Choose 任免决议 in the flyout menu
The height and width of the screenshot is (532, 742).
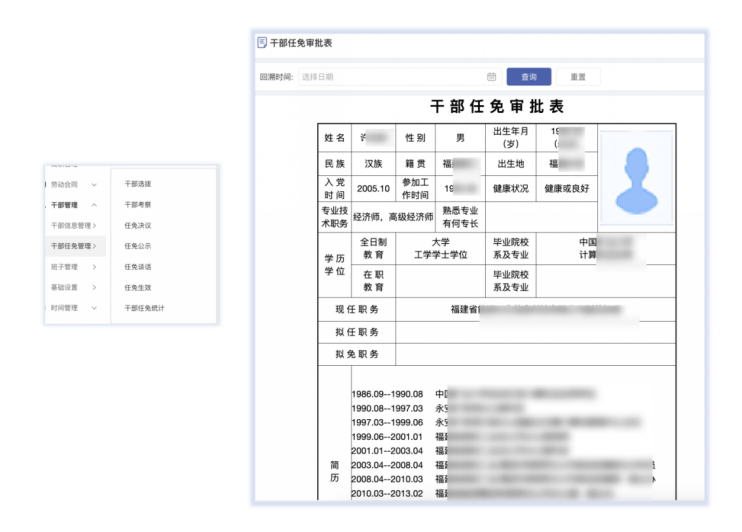click(x=137, y=225)
